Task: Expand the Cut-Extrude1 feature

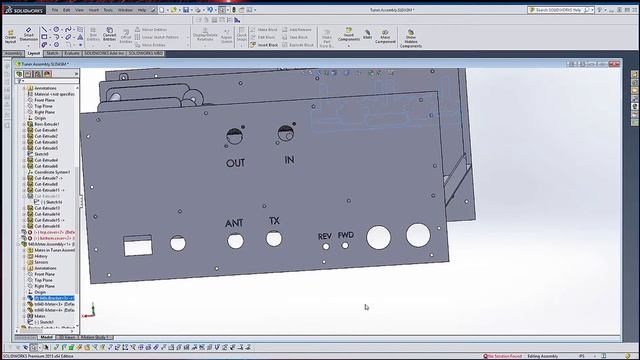Action: coord(24,130)
